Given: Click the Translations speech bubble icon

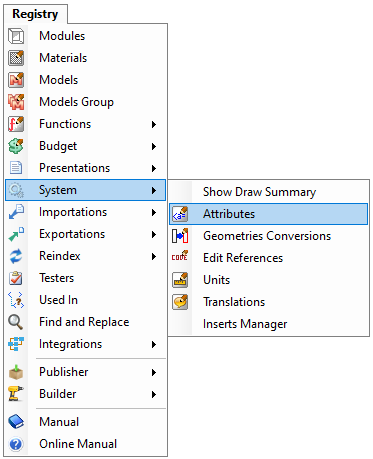Looking at the screenshot, I should 180,302.
